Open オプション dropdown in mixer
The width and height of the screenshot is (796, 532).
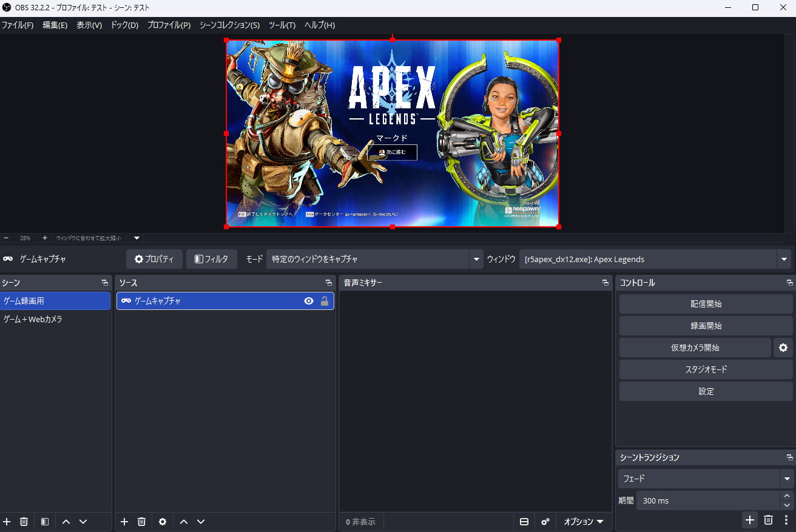click(584, 522)
